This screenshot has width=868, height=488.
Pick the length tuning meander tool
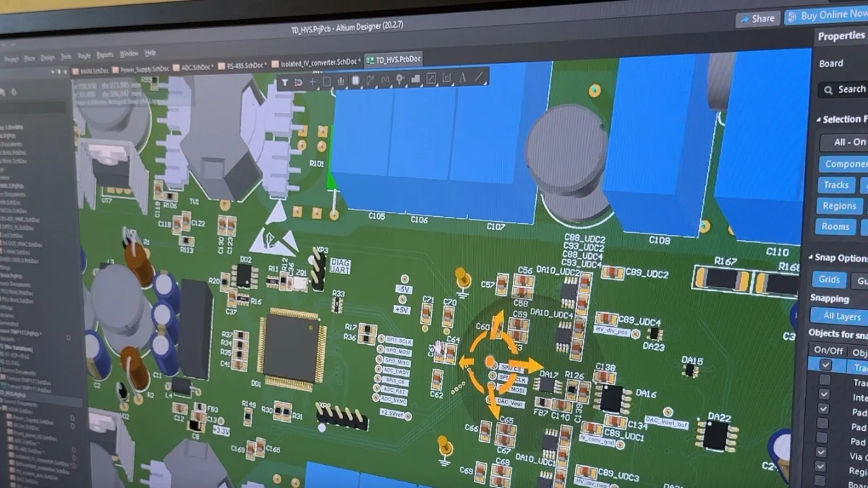386,80
